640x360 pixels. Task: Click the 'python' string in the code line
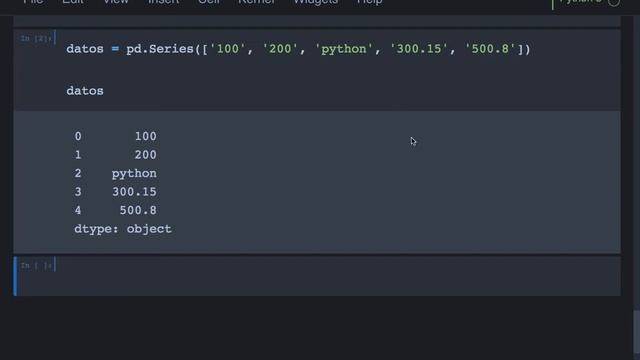[x=344, y=49]
